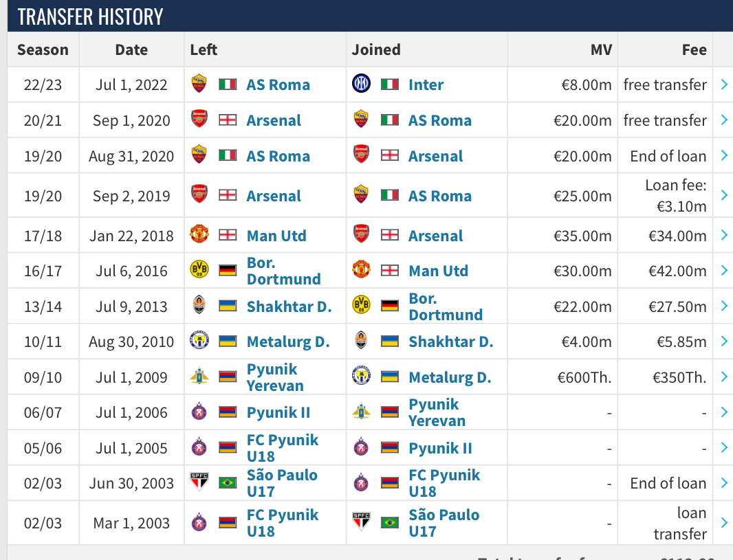Click the Metalurg D. crest in the 10/11 row
This screenshot has height=560, width=733.
[x=199, y=341]
